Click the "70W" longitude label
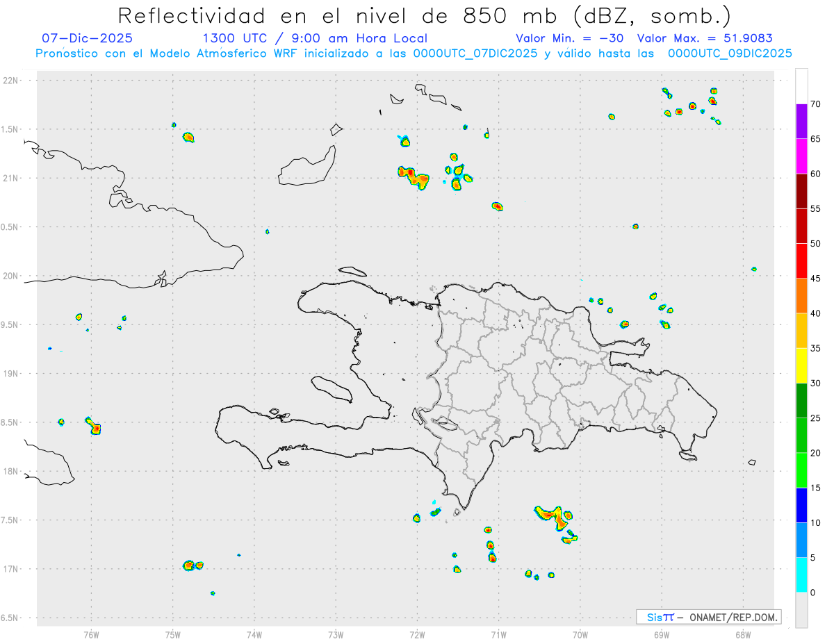The image size is (834, 644). (580, 634)
